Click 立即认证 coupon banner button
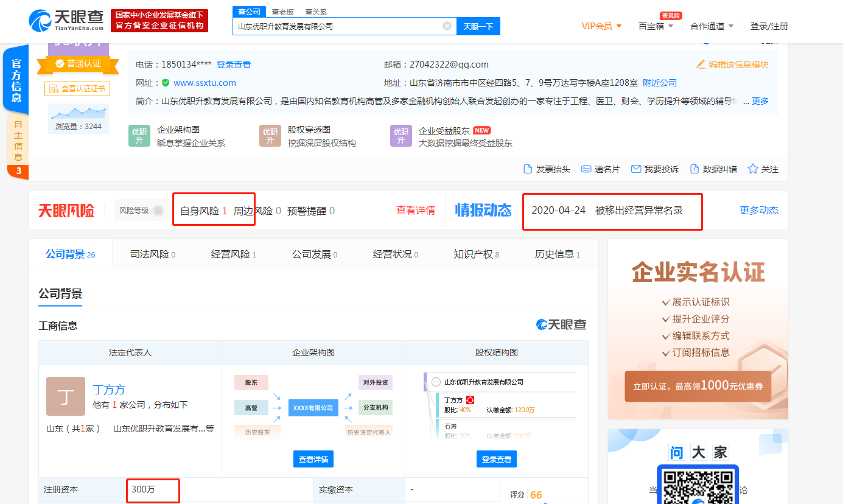Screen dimensions: 843x504 pos(698,386)
